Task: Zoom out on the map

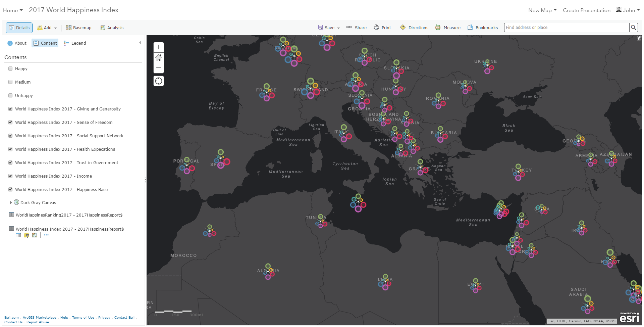Action: coord(159,68)
